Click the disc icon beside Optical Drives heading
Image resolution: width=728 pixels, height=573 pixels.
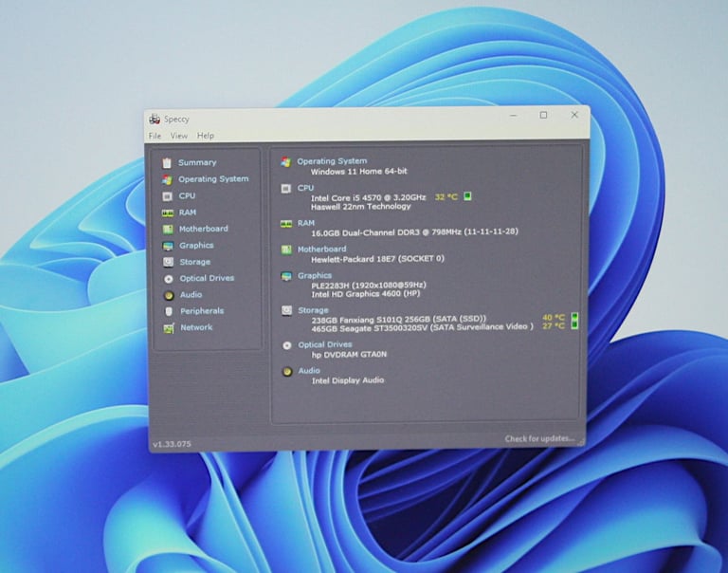coord(287,345)
